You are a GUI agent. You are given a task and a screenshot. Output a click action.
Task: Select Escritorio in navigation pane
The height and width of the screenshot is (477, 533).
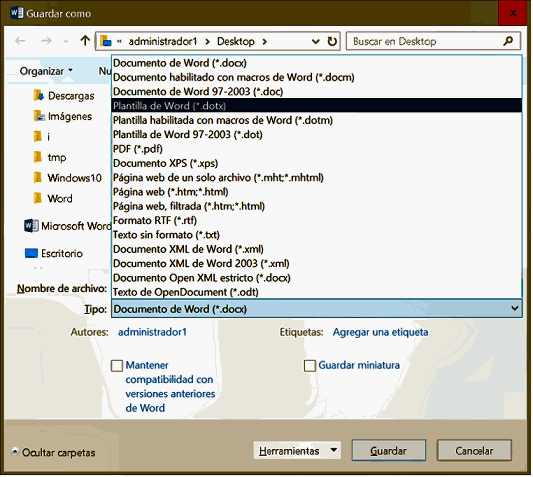point(53,253)
